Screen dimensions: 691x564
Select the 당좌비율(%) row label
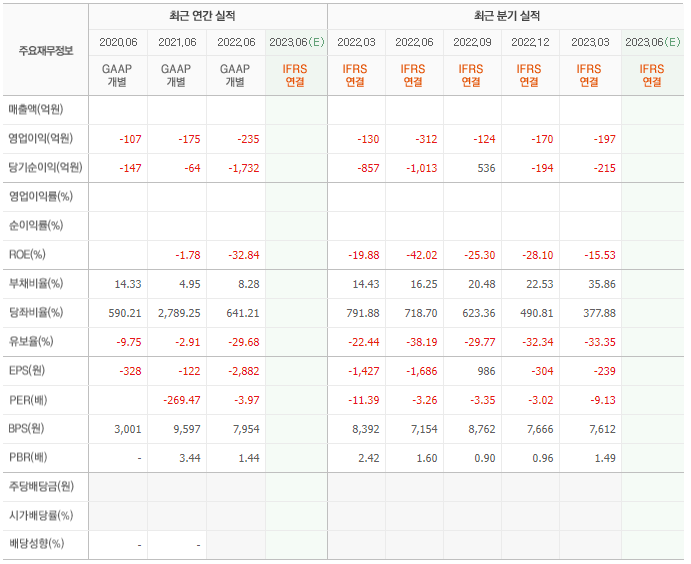pyautogui.click(x=36, y=312)
